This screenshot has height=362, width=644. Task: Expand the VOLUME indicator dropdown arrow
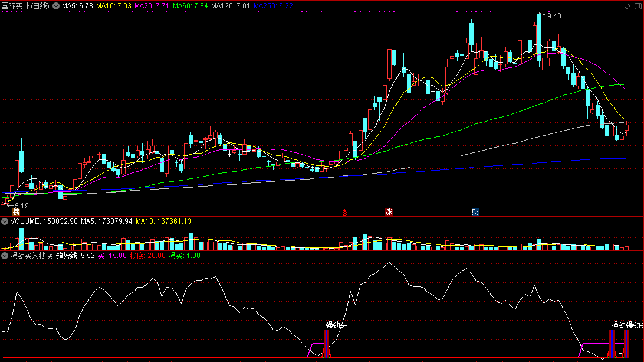coord(5,221)
